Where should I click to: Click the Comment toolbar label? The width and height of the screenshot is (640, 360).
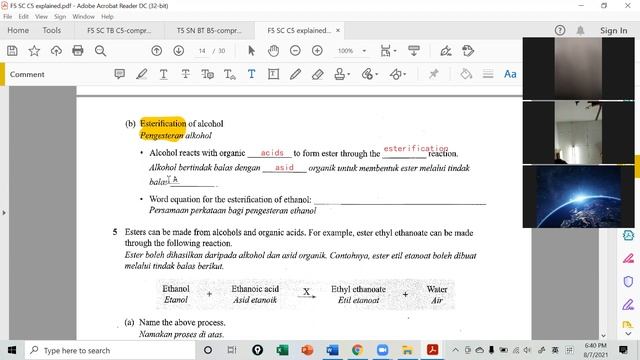[x=27, y=74]
